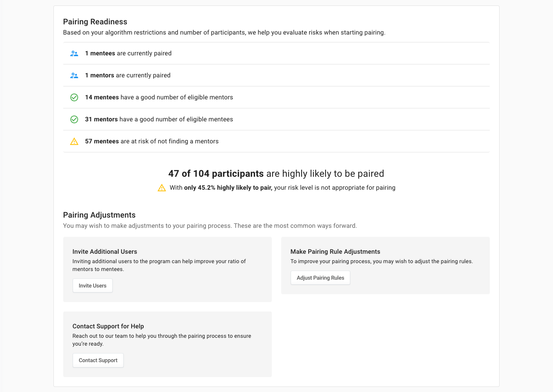The height and width of the screenshot is (392, 553).
Task: Click the blue paired mentees icon
Action: (x=74, y=53)
